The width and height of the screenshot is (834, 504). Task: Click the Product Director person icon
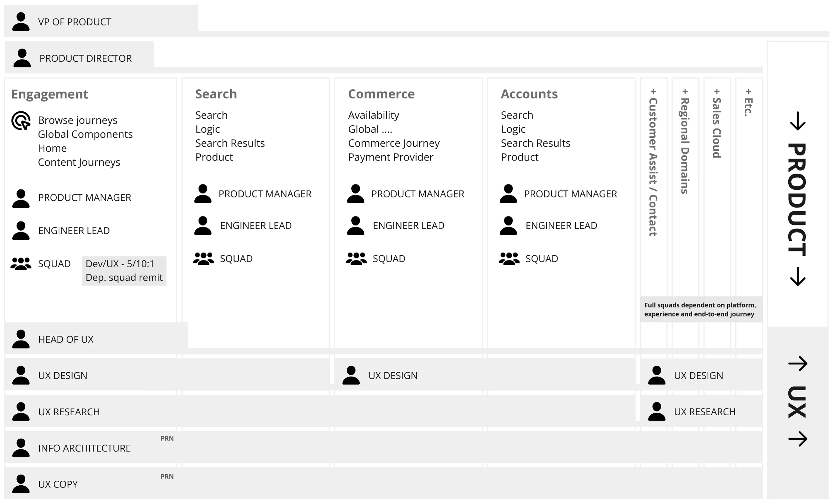click(22, 58)
